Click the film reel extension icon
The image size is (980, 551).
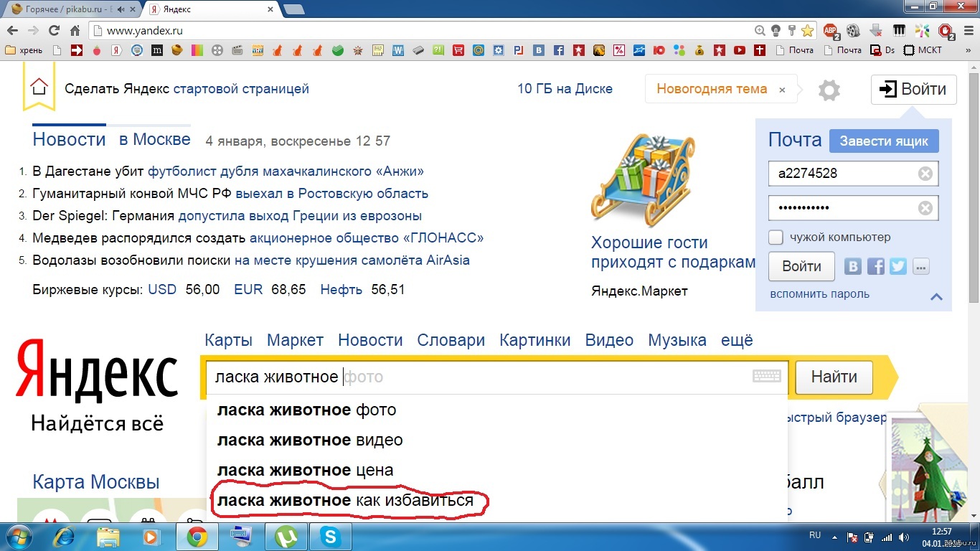853,31
